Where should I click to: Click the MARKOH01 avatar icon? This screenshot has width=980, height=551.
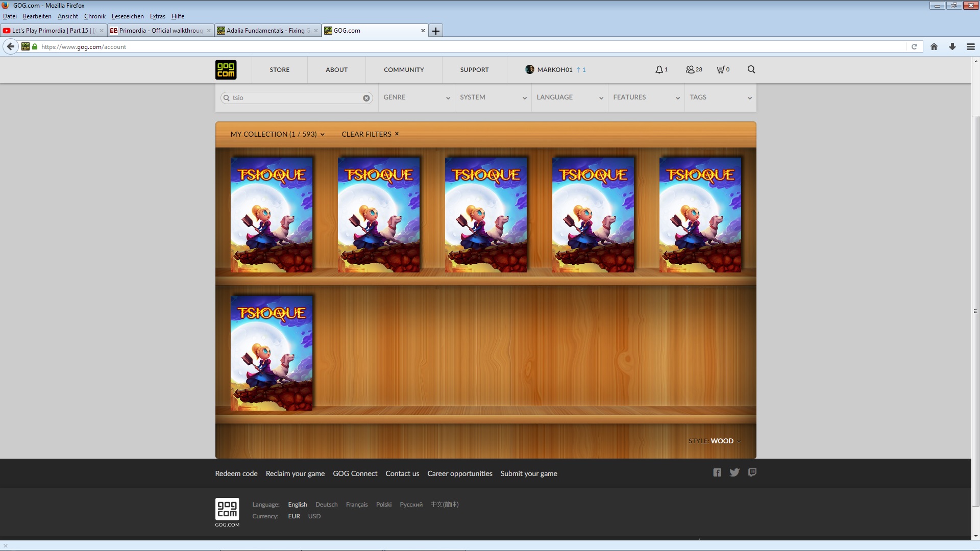[x=530, y=69]
